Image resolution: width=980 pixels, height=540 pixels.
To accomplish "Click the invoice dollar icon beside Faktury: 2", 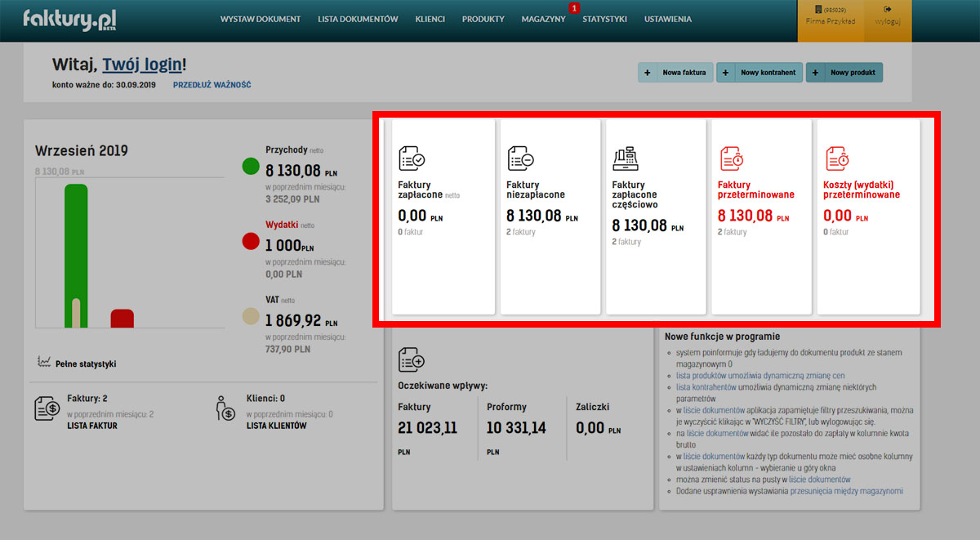I will click(x=47, y=408).
